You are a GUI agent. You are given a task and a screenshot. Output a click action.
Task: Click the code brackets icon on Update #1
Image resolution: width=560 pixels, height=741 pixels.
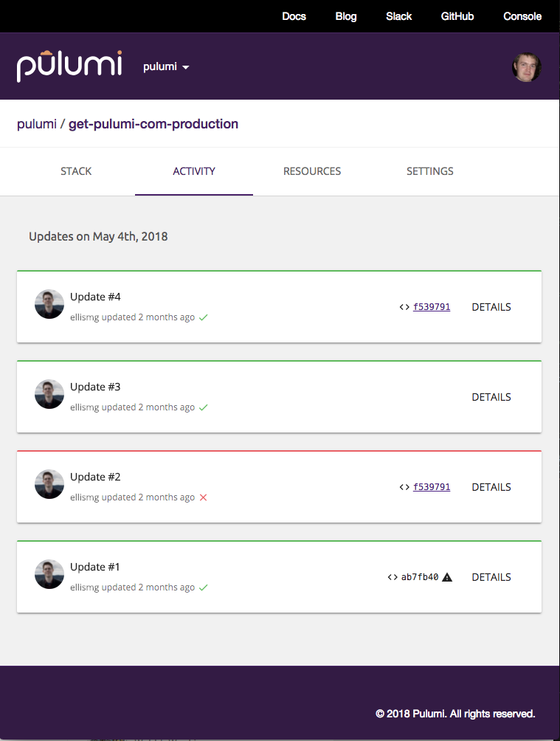(x=393, y=577)
